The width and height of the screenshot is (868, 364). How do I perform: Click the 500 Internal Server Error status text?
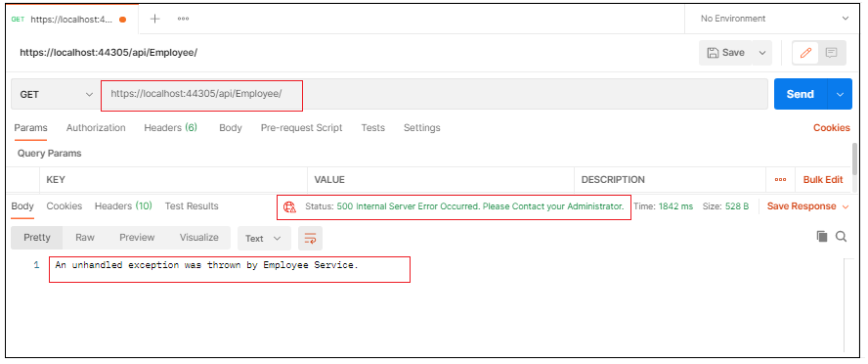click(x=481, y=206)
